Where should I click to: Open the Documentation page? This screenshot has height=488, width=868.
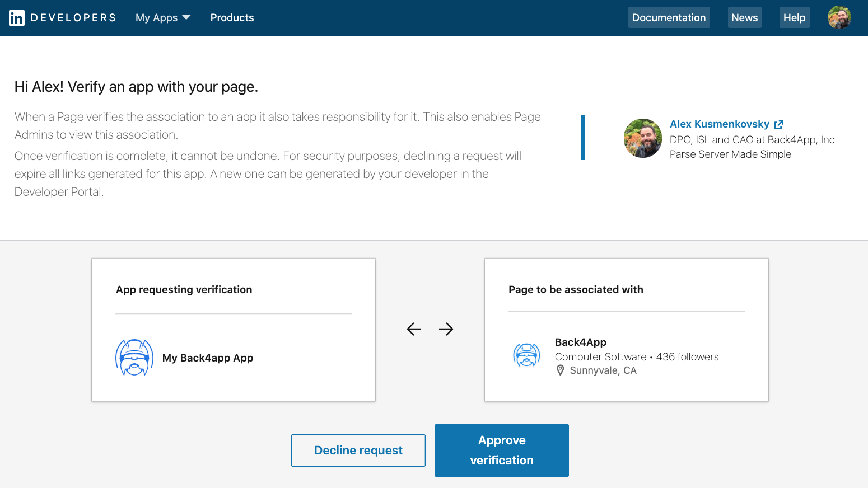coord(669,17)
